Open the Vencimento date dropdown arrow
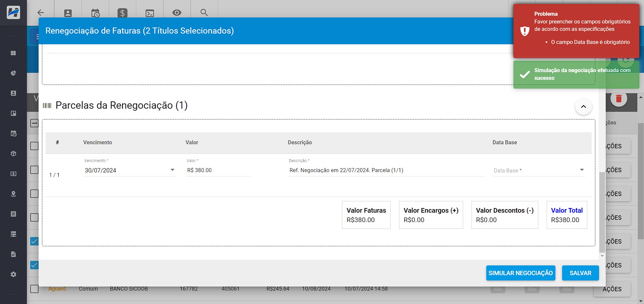644x304 pixels. pyautogui.click(x=172, y=170)
